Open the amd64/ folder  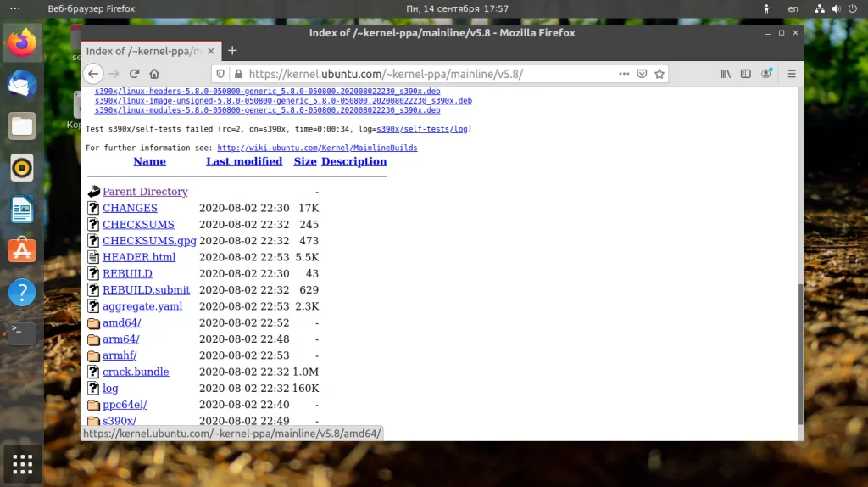tap(122, 323)
